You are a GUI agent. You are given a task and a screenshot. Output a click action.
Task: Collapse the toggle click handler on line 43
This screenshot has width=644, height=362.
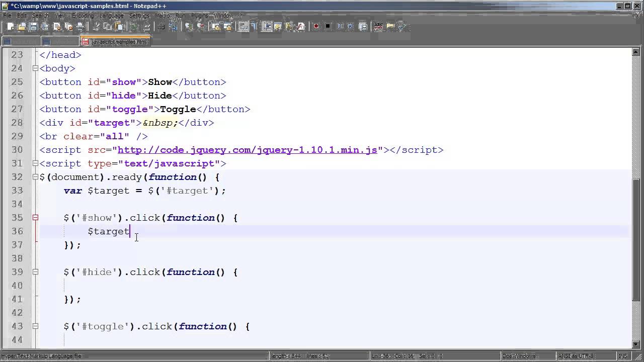35,326
